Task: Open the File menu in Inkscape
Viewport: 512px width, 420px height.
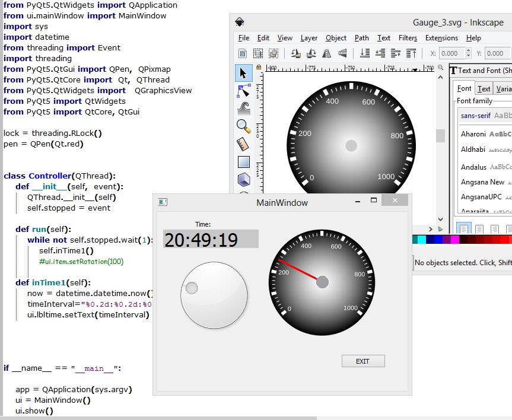Action: (244, 38)
